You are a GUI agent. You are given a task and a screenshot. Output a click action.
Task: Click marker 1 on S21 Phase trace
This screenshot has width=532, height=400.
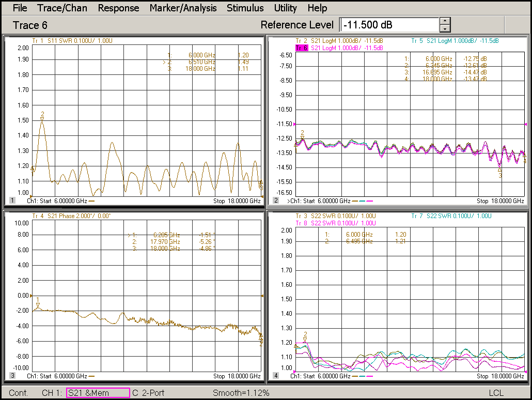click(38, 302)
